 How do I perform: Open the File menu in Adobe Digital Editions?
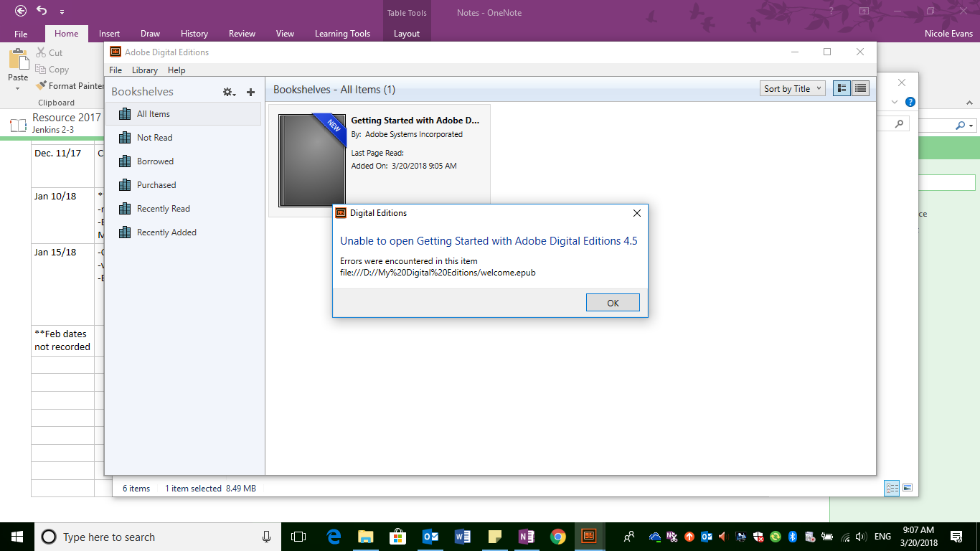pyautogui.click(x=116, y=70)
